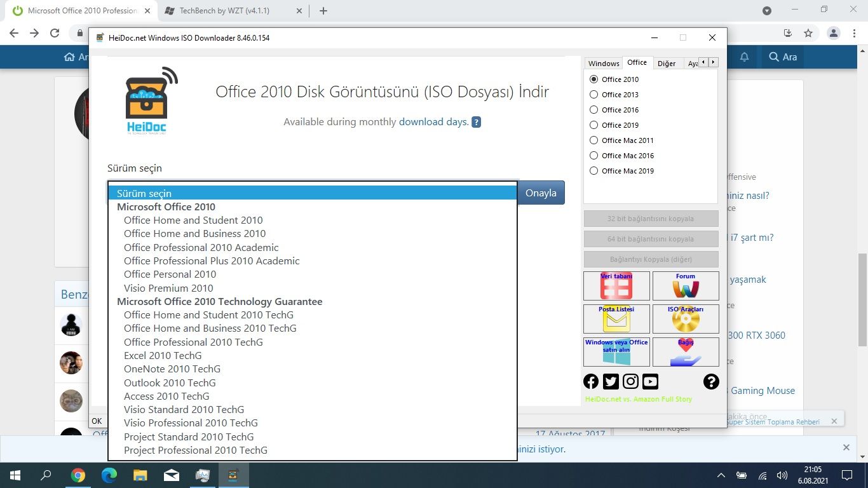Viewport: 868px width, 488px height.
Task: Click the Onayla confirm button
Action: coord(541,193)
